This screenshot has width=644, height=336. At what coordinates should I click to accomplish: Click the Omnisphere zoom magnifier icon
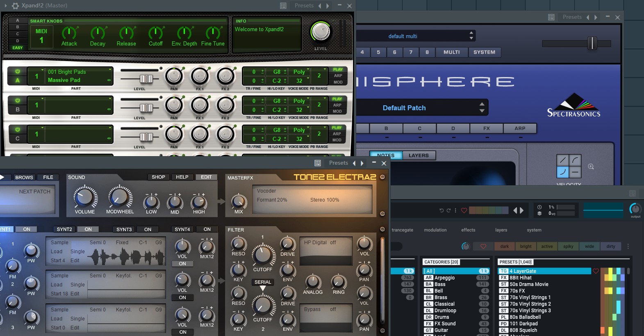[591, 166]
